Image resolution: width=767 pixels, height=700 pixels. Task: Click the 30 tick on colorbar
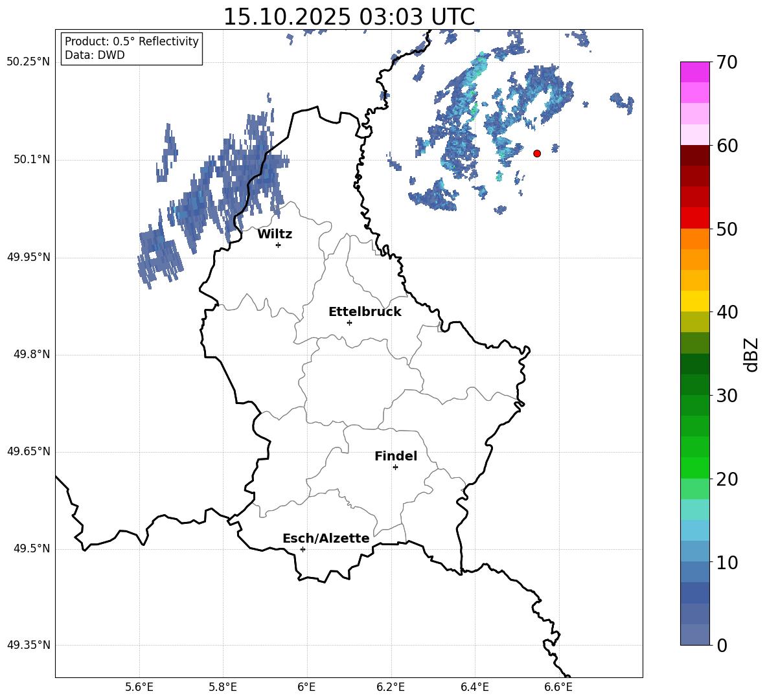pos(727,396)
